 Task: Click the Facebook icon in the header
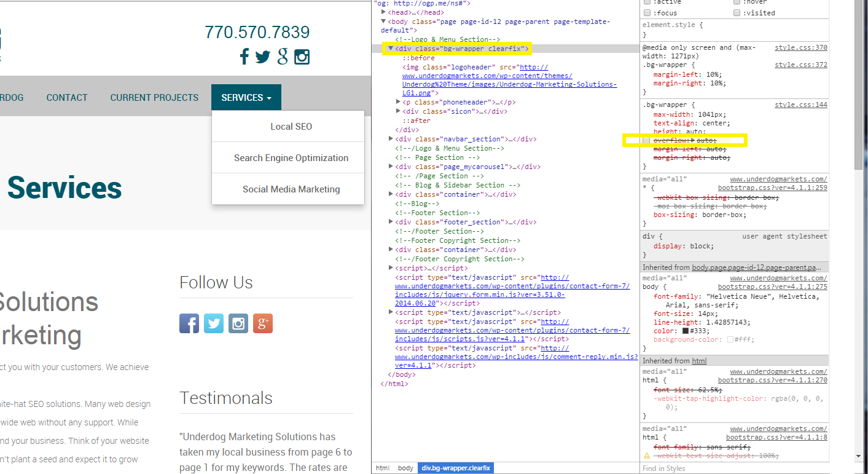[x=244, y=57]
